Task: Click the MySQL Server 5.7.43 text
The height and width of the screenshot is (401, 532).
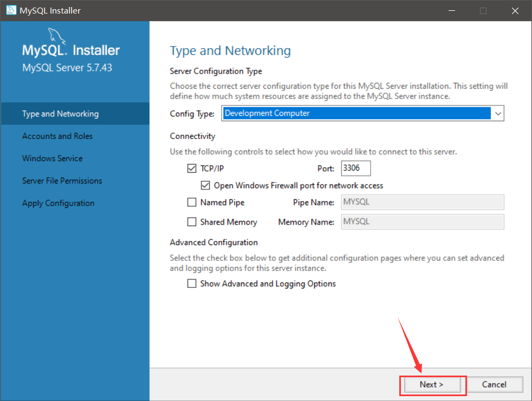Action: [x=67, y=68]
